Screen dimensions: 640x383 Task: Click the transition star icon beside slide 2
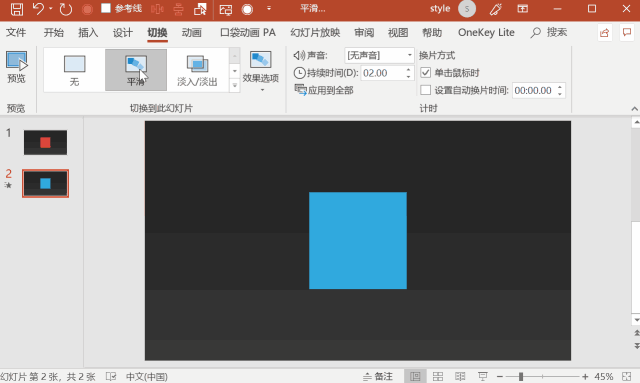coord(8,185)
